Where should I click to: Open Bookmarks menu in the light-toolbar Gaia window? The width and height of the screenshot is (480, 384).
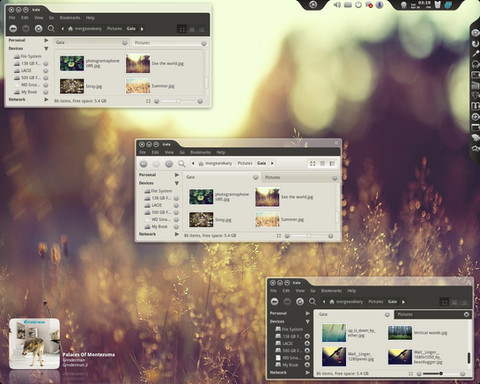pyautogui.click(x=200, y=152)
